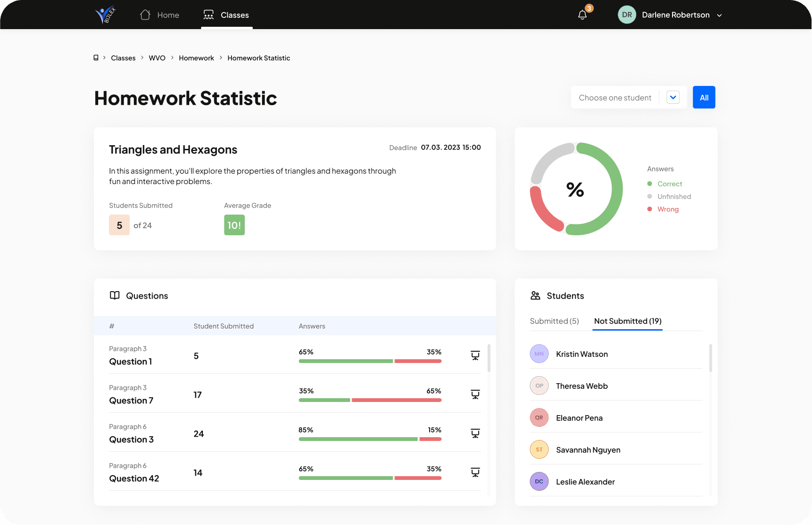Click Question 3 answers progress bar

370,439
